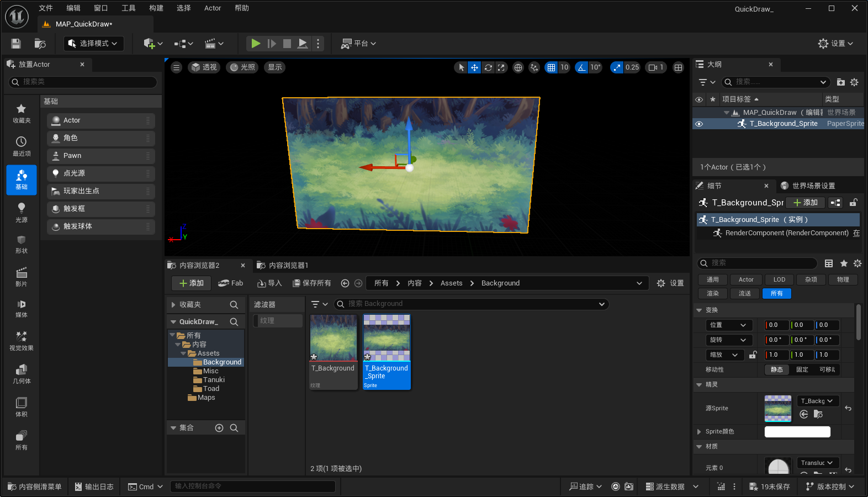868x497 pixels.
Task: Expand the Sprite颜色 property
Action: tap(700, 432)
